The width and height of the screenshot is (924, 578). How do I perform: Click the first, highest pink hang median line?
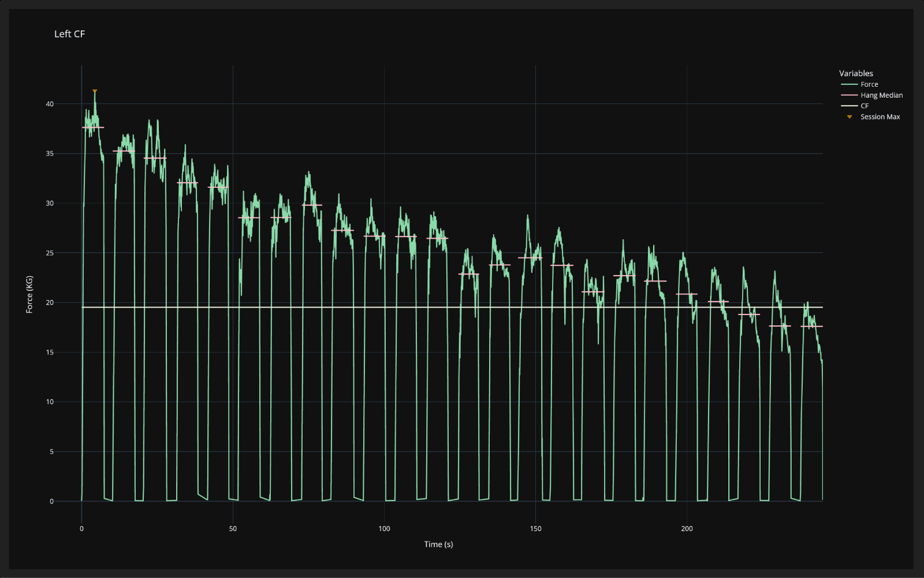(92, 127)
